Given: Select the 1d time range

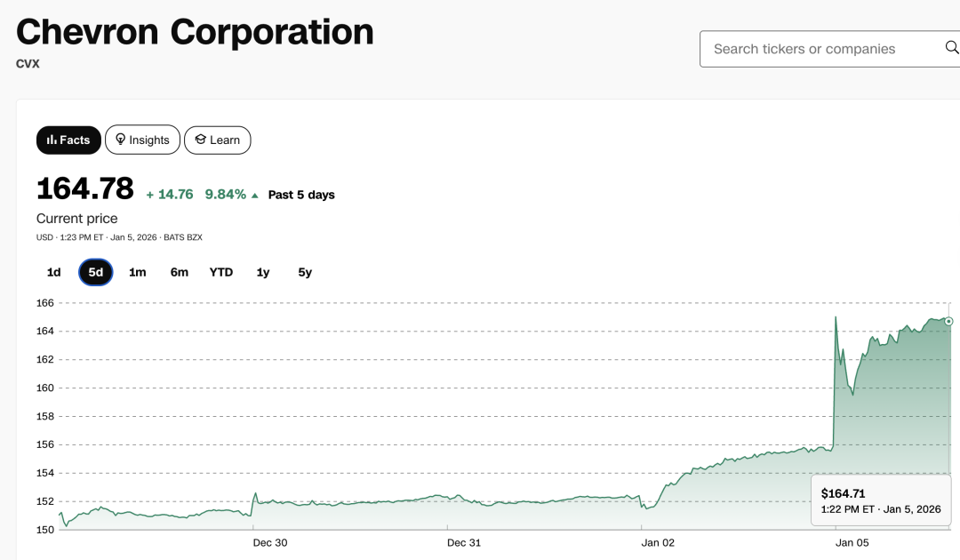Looking at the screenshot, I should [x=54, y=272].
